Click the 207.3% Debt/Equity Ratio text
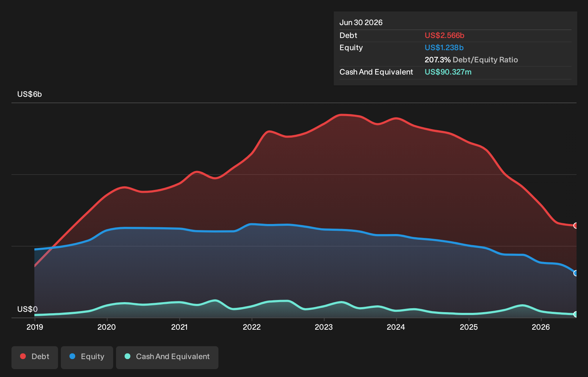Viewport: 588px width, 377px height. point(471,60)
